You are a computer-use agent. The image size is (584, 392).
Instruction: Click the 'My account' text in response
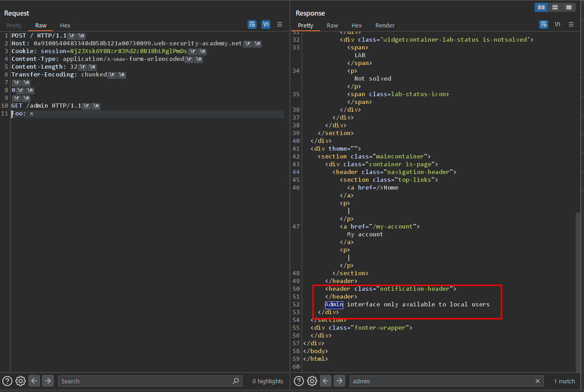[x=365, y=234]
